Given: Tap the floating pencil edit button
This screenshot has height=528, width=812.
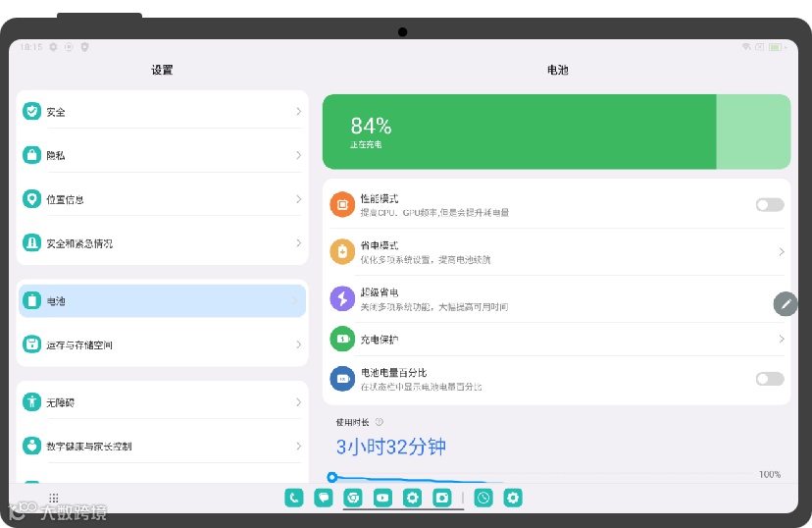Looking at the screenshot, I should [x=786, y=303].
